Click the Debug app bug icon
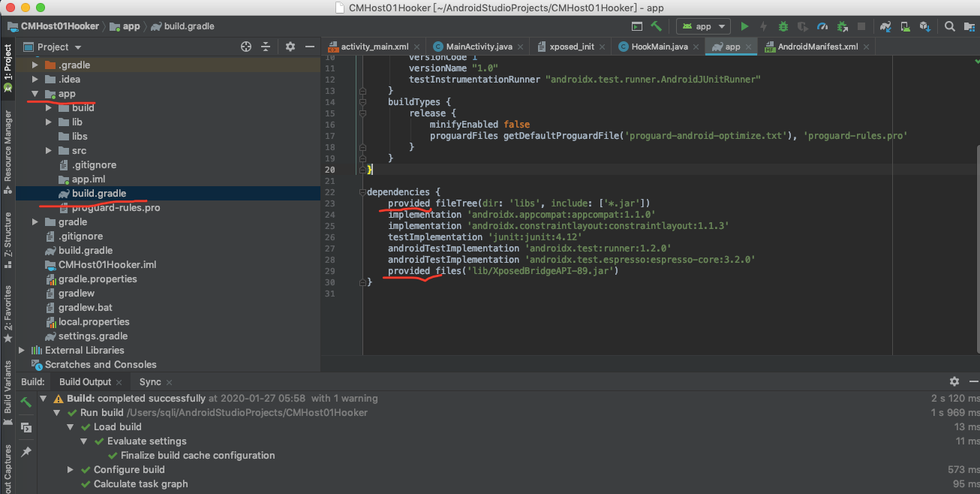Screen dimensions: 980x494 coord(783,26)
